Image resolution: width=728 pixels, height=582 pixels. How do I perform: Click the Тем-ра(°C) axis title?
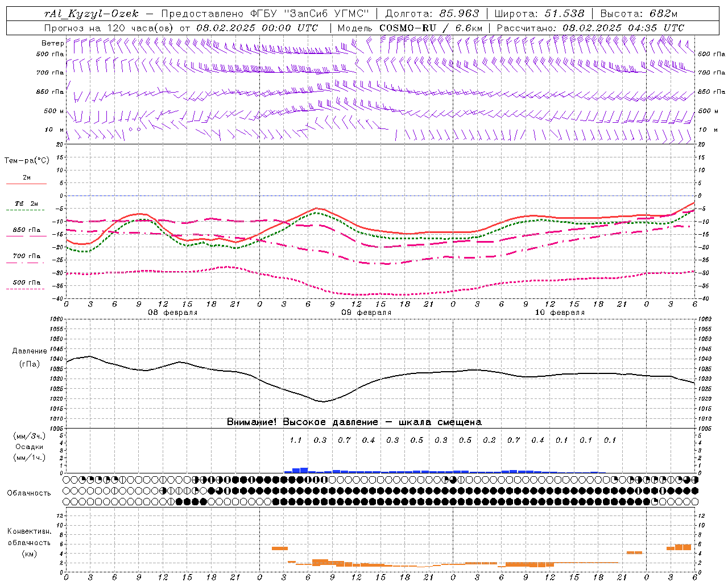coord(27,160)
